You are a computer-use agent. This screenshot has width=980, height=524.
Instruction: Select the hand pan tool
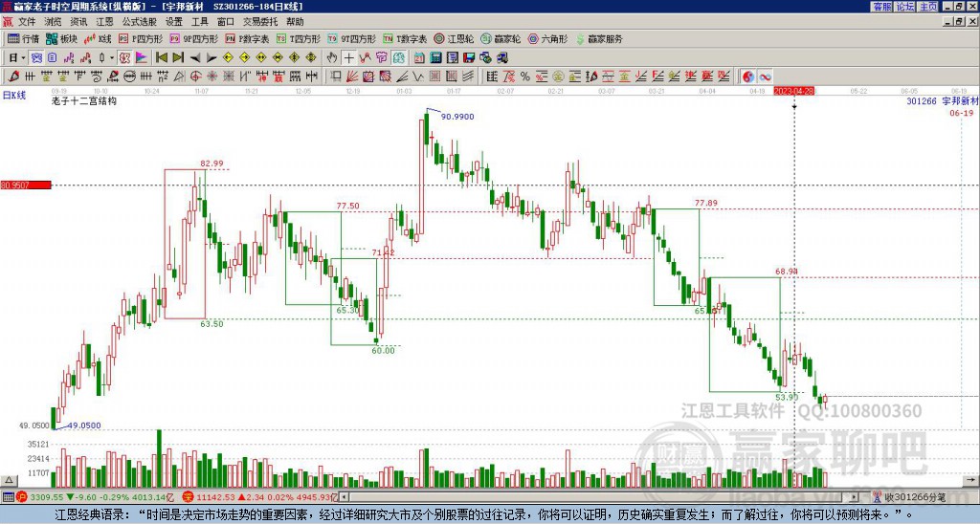point(332,58)
